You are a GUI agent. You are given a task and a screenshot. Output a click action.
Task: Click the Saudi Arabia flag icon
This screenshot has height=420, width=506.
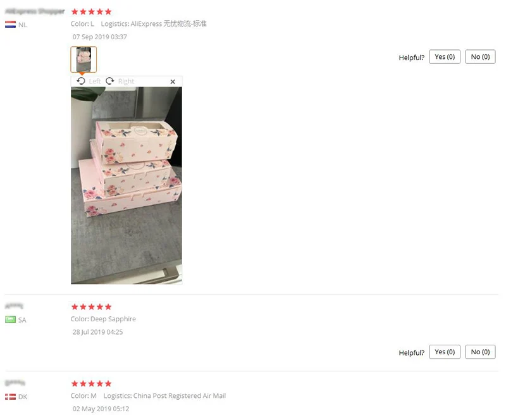pyautogui.click(x=10, y=319)
